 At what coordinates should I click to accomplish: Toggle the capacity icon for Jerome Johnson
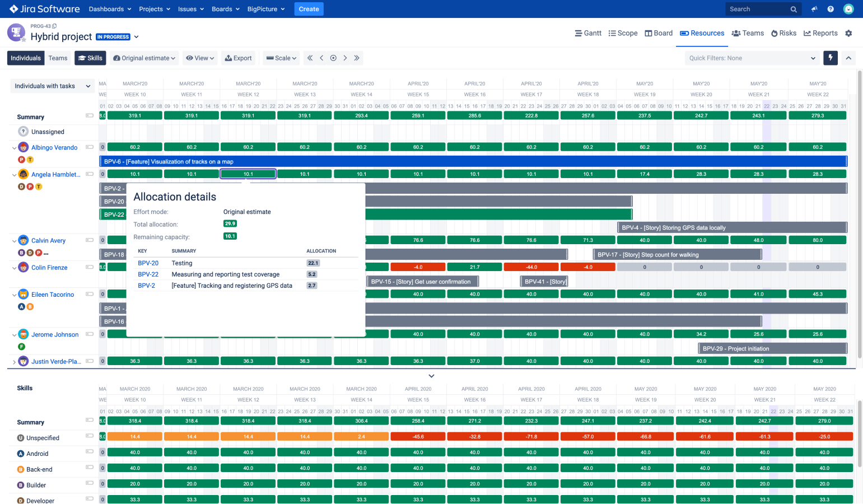[90, 334]
